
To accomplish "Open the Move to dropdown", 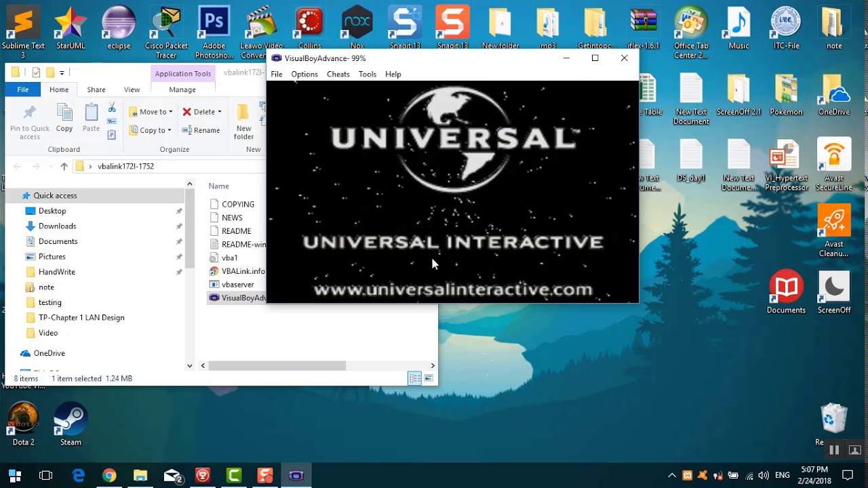I will click(x=151, y=112).
